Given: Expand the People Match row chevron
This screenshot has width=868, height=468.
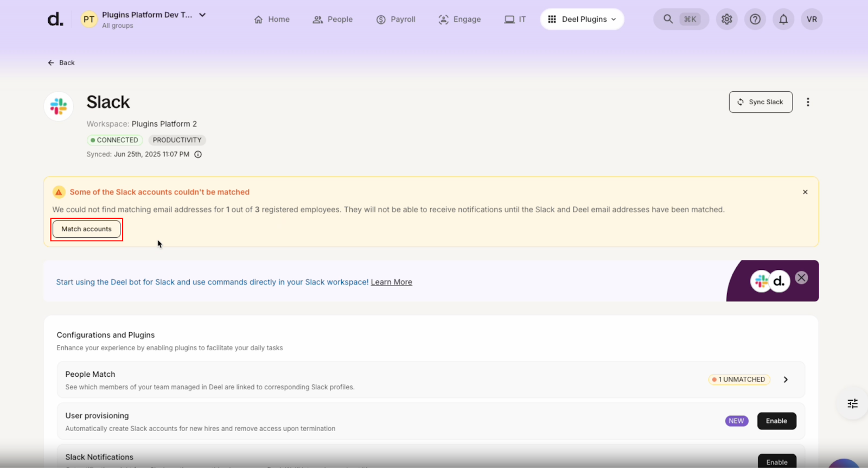Looking at the screenshot, I should point(786,380).
